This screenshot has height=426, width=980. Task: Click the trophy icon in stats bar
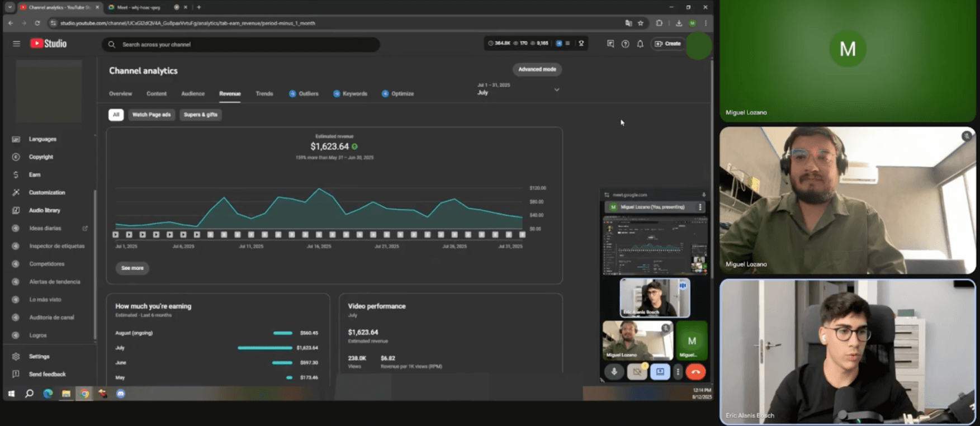581,44
